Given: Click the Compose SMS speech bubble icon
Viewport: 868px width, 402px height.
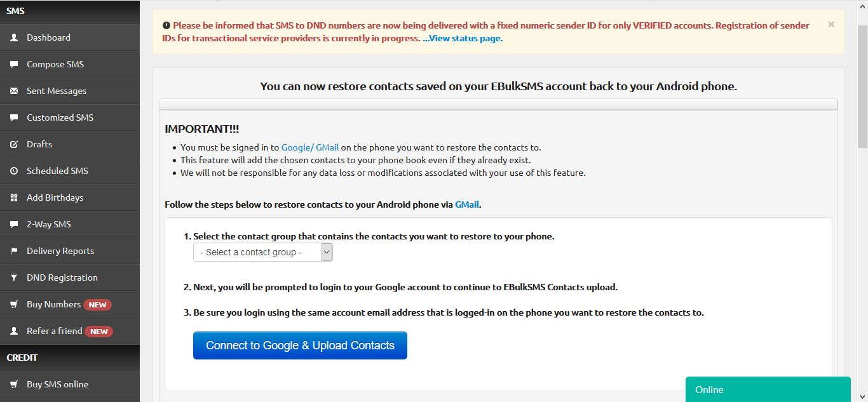Looking at the screenshot, I should coord(14,64).
